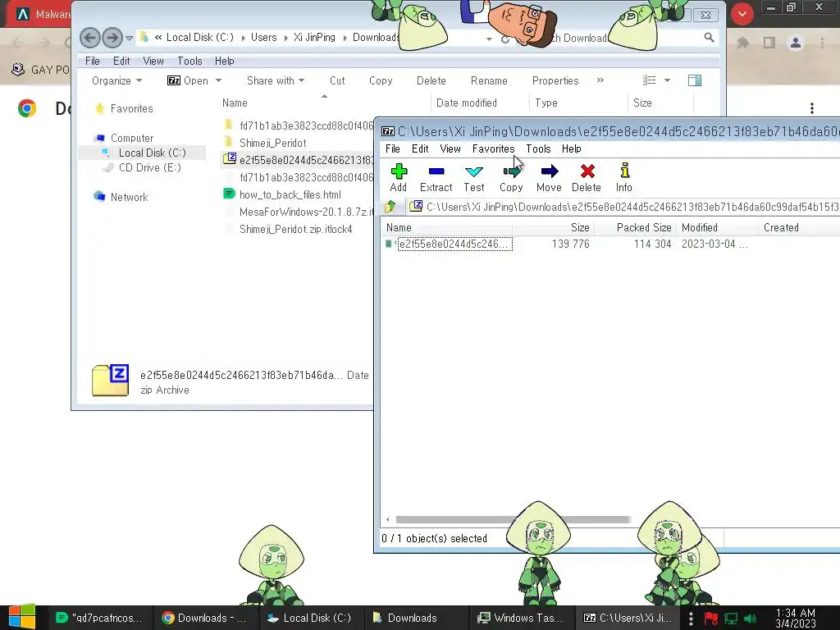Open the recent locations dropdown in Explorer

129,38
